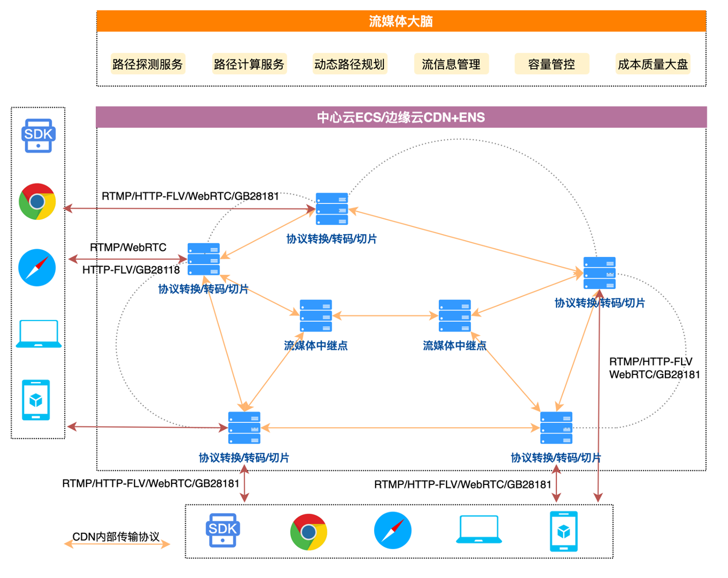
Task: Click the topmost transcoding server linked to Chrome
Action: [x=332, y=209]
